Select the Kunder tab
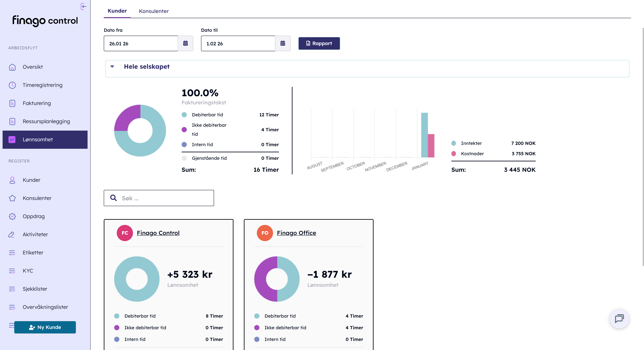Screen dimensions: 644x350 (x=117, y=11)
